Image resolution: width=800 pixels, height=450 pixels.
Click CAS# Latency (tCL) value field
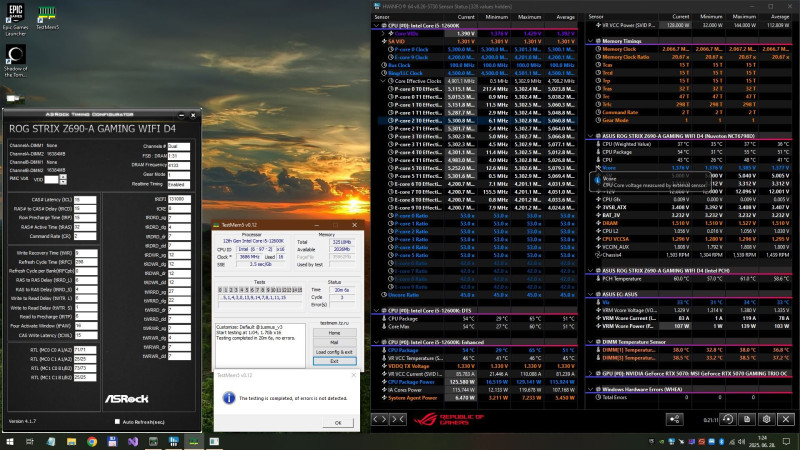pyautogui.click(x=85, y=199)
